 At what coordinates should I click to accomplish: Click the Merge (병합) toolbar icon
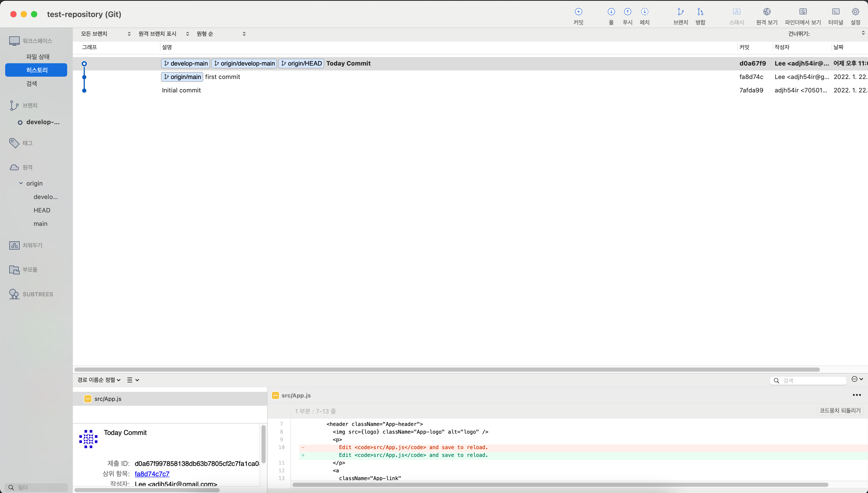click(x=700, y=12)
